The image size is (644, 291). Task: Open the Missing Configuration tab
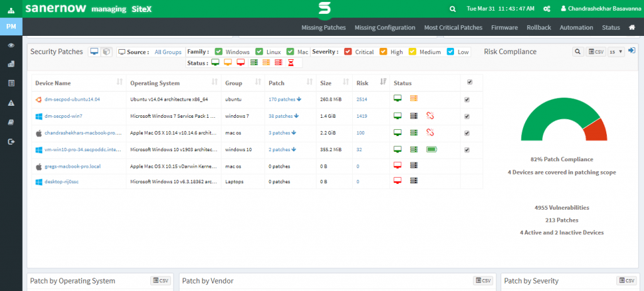tap(385, 28)
